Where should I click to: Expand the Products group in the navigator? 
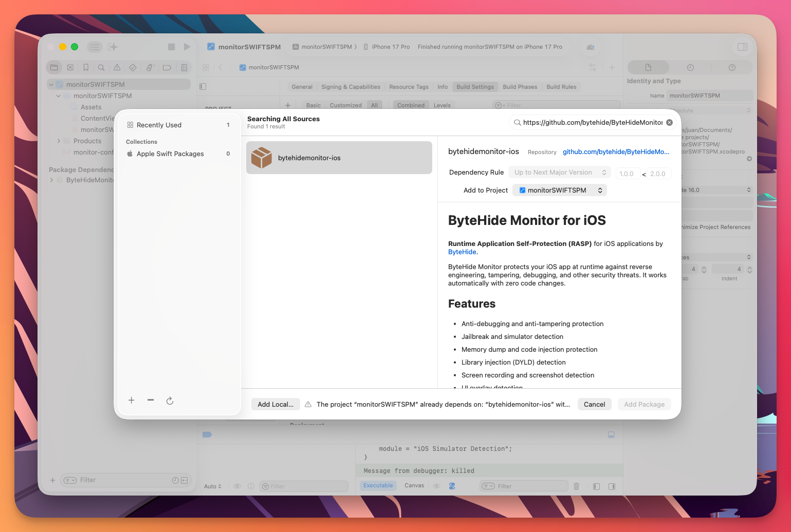(x=58, y=141)
